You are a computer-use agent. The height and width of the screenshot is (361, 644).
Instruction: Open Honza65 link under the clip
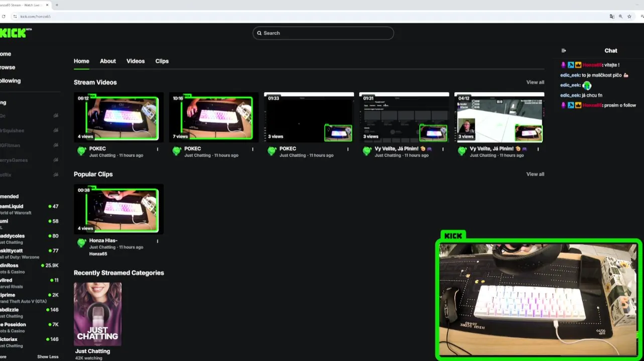point(98,254)
